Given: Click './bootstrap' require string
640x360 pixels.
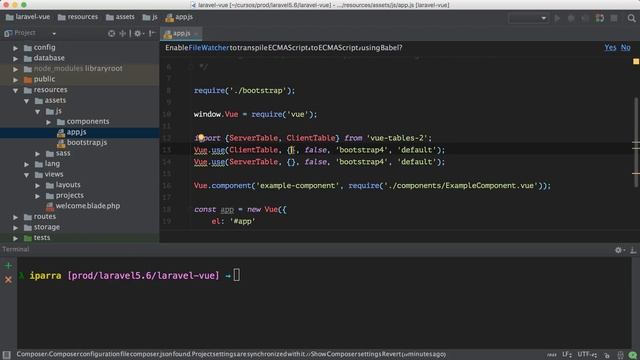Looking at the screenshot, I should coord(258,91).
